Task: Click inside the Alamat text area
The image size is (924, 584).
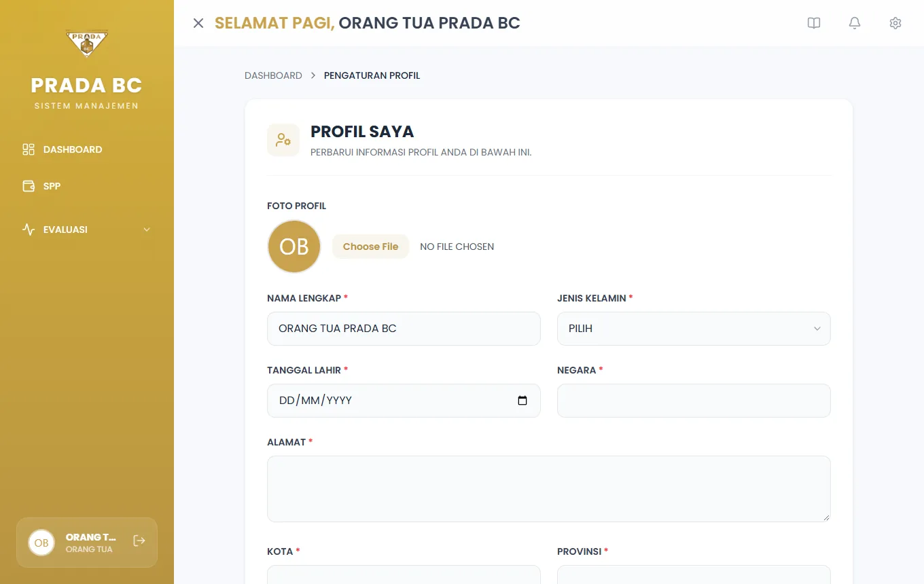Action: pyautogui.click(x=549, y=489)
